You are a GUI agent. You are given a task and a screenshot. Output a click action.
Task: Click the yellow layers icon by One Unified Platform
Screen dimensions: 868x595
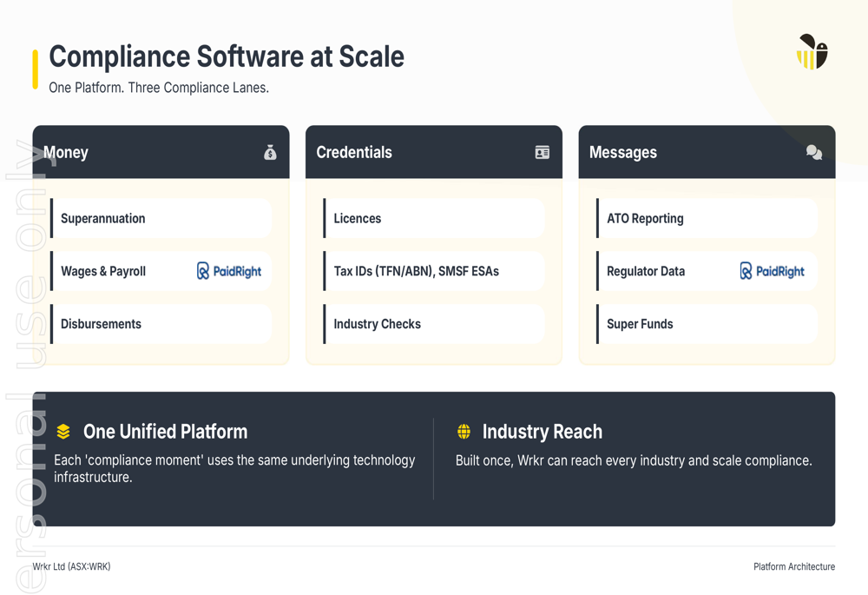[x=63, y=432]
